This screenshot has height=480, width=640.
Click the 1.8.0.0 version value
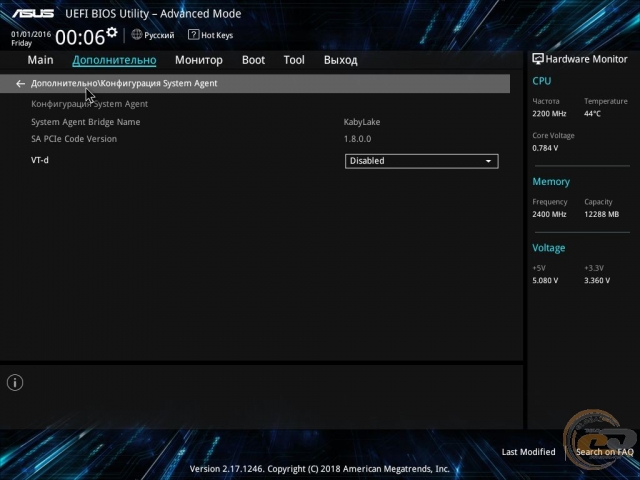click(x=357, y=139)
